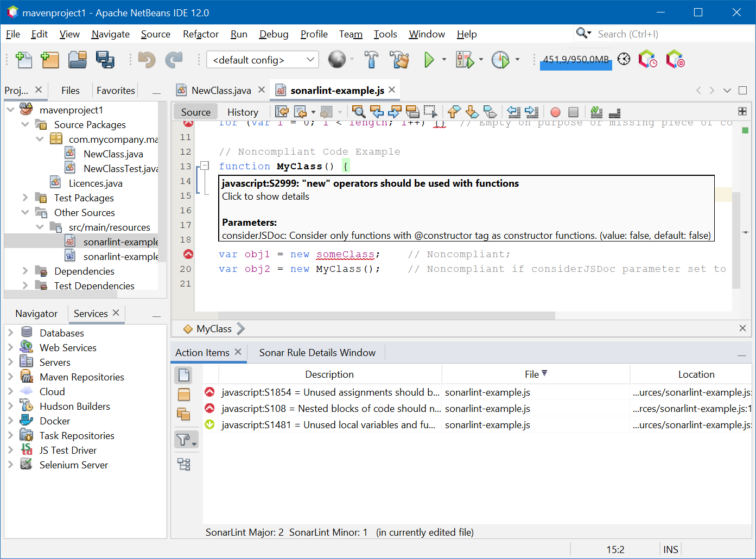Toggle show action items for current file

pos(184,375)
